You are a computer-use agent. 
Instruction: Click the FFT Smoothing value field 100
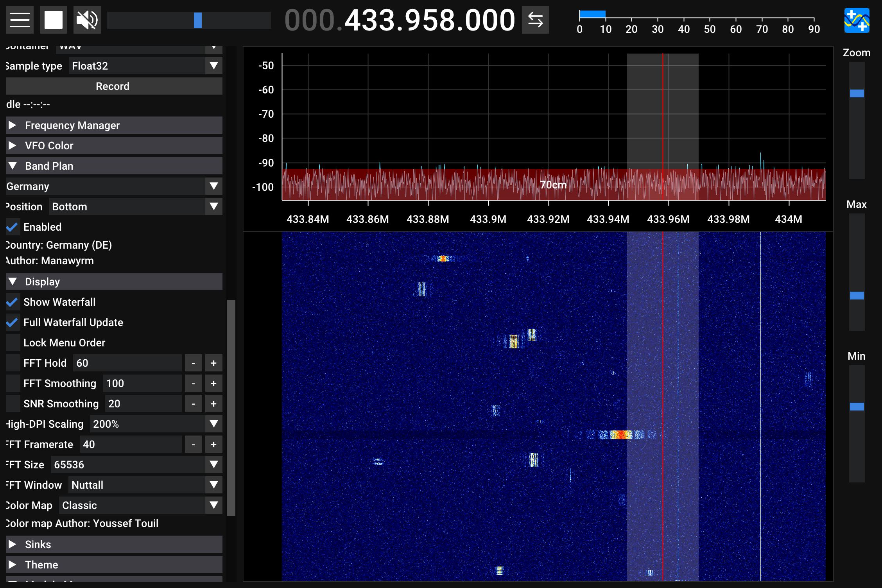[142, 383]
